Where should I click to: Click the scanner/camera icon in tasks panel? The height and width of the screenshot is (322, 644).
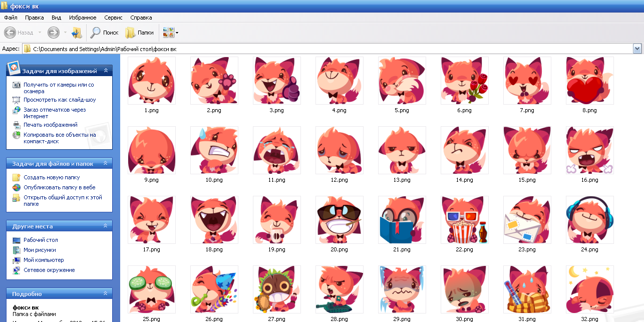17,85
